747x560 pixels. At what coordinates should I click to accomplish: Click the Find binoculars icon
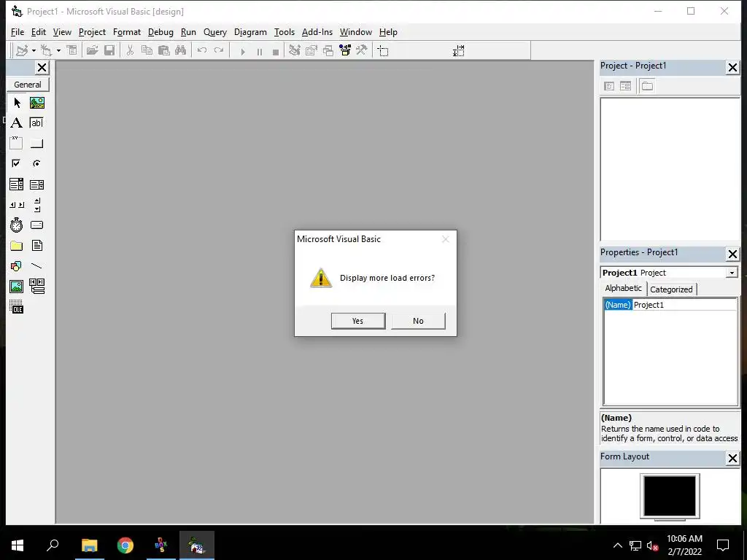point(181,50)
